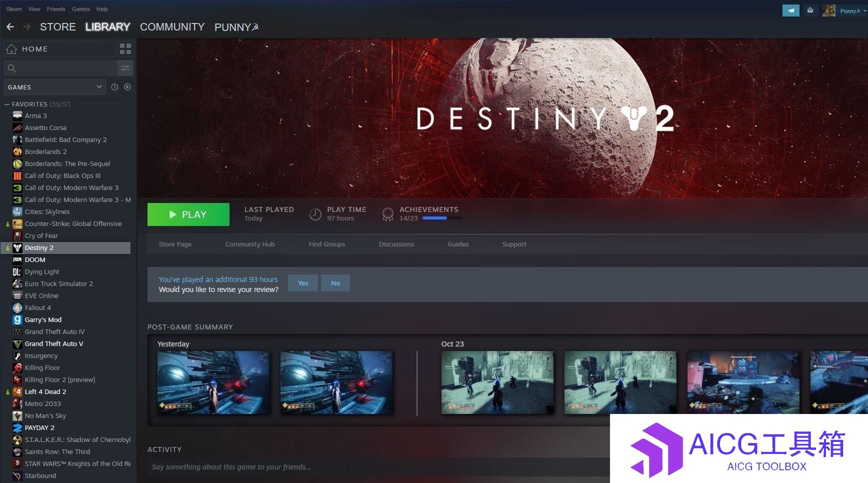Click the DOOM game icon
Screen dimensions: 868x483
[x=17, y=259]
